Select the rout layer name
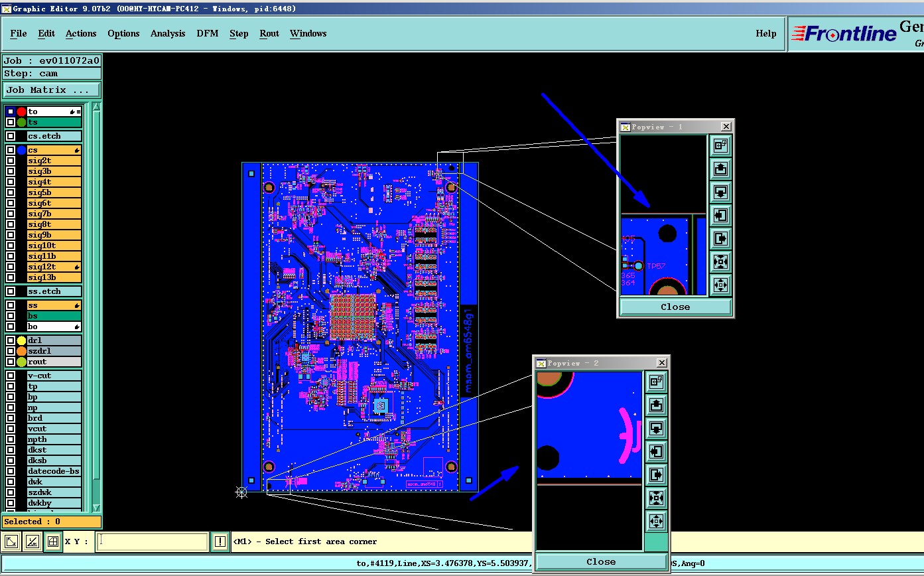Image resolution: width=924 pixels, height=576 pixels. coord(54,362)
